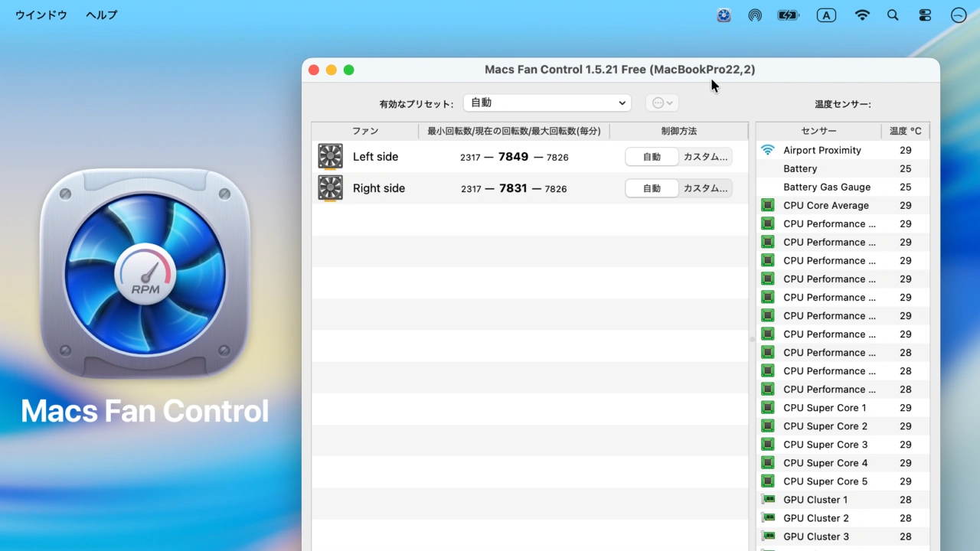Screen dimensions: 980x551
Task: Open Macs Fan Control menu bar icon
Action: pyautogui.click(x=724, y=15)
